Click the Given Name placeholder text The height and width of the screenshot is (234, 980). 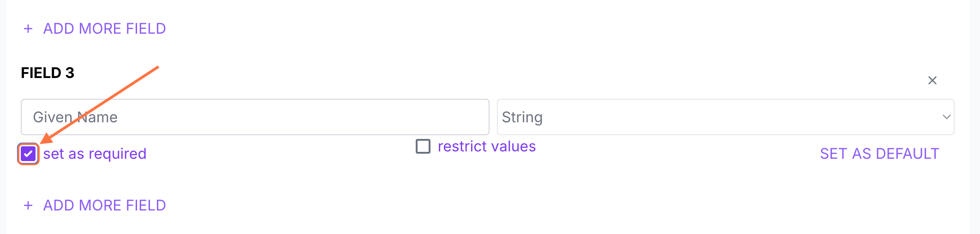coord(75,117)
